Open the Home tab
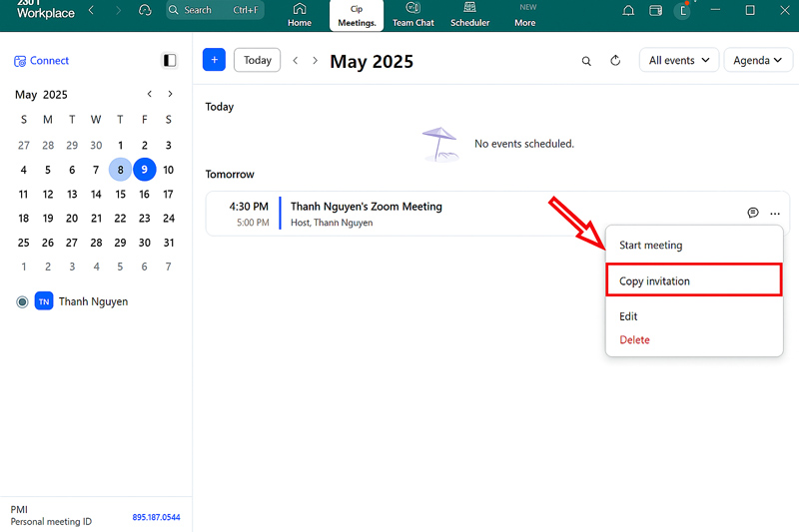The width and height of the screenshot is (799, 532). click(x=299, y=15)
